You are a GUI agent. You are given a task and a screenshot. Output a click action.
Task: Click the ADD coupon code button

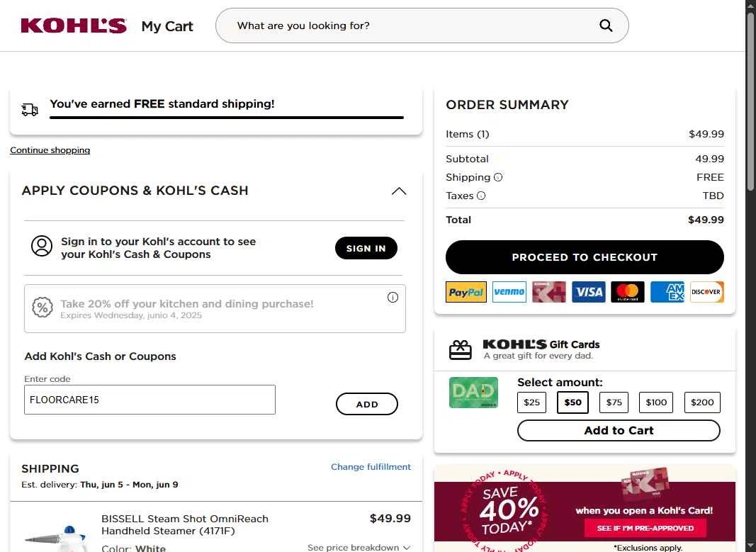click(367, 404)
